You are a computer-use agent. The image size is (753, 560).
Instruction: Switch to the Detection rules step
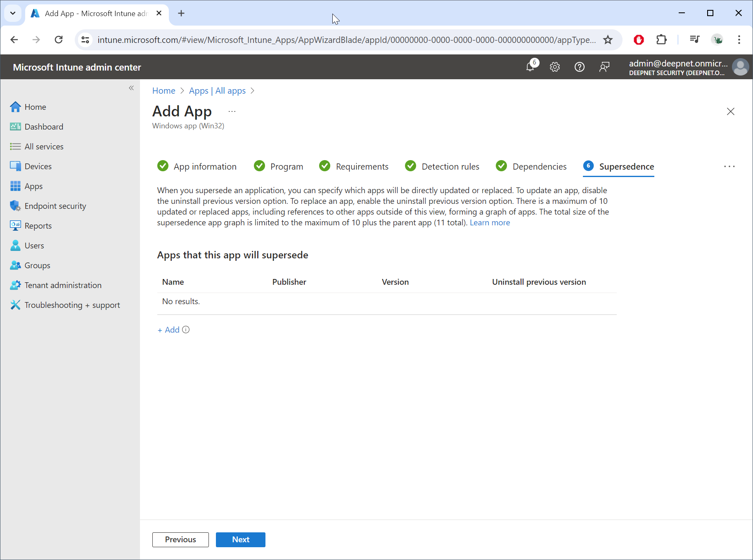(x=450, y=166)
